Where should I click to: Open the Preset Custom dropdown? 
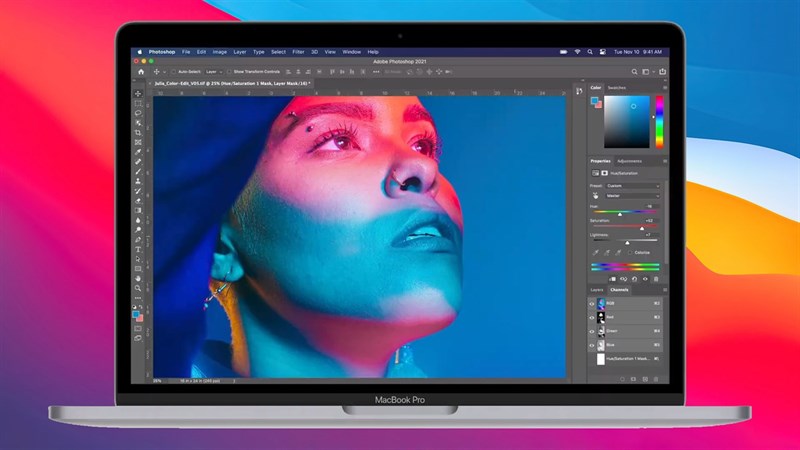click(633, 186)
